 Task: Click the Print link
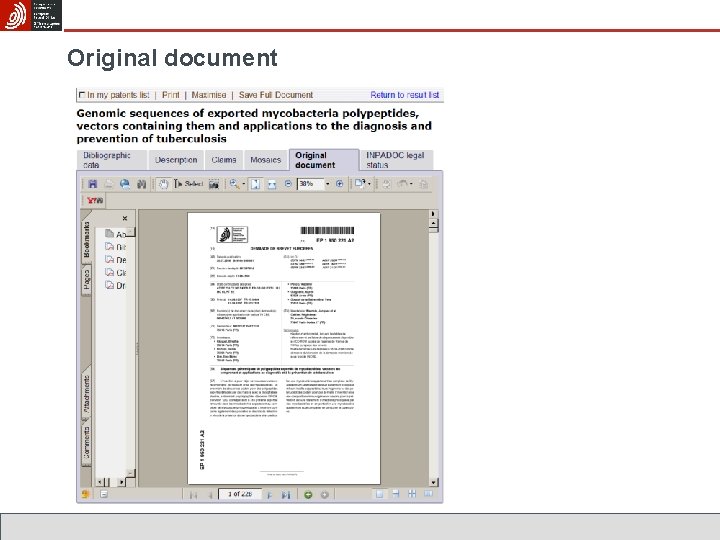coord(170,95)
